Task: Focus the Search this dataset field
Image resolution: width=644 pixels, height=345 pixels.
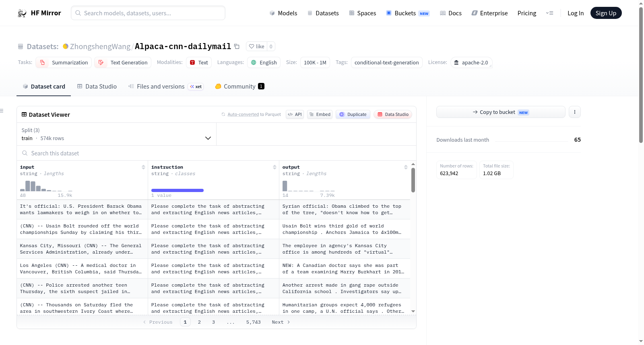Action: pos(217,153)
